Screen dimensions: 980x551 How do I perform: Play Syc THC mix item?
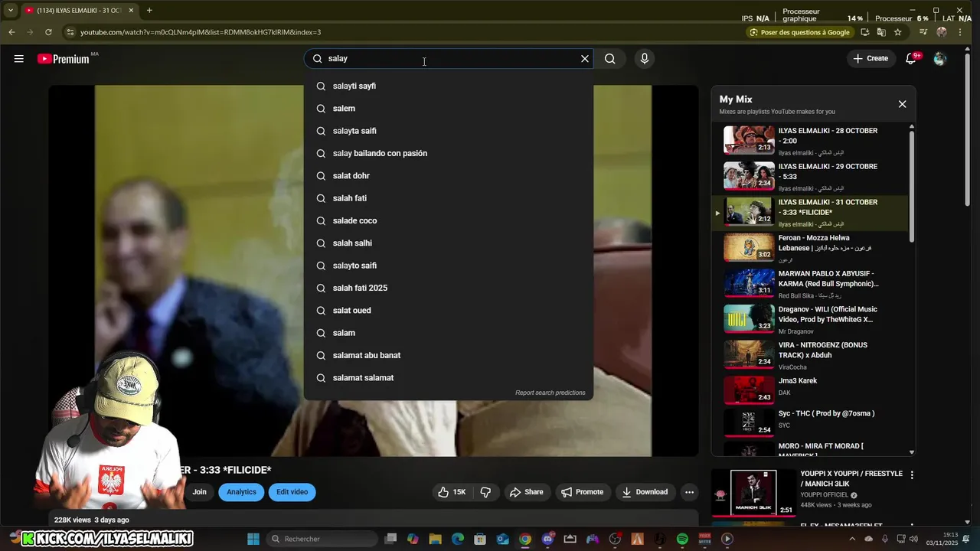click(x=812, y=422)
